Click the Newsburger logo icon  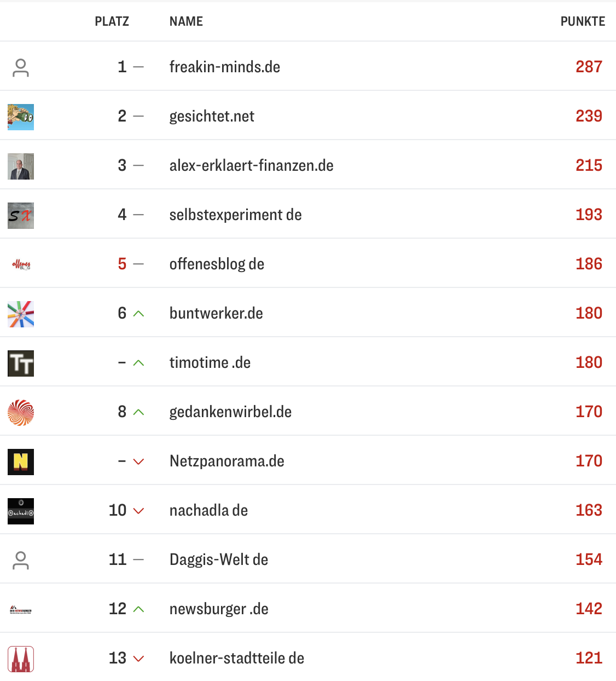(x=20, y=608)
